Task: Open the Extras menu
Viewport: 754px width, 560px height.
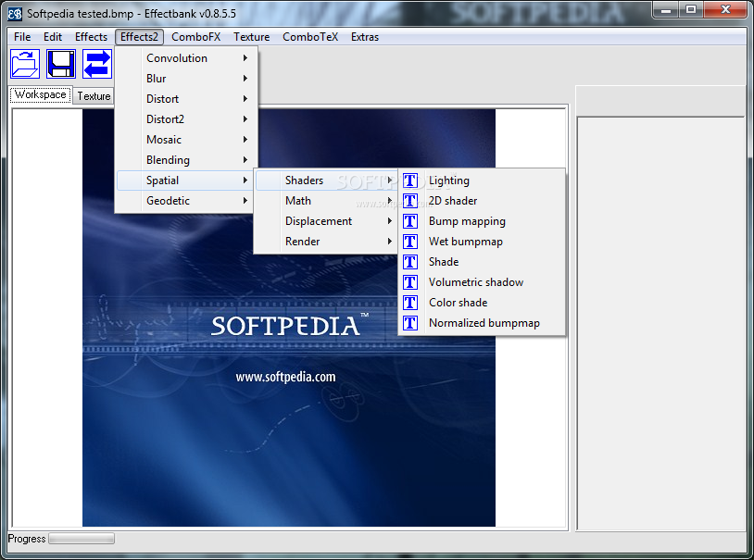Action: (365, 37)
